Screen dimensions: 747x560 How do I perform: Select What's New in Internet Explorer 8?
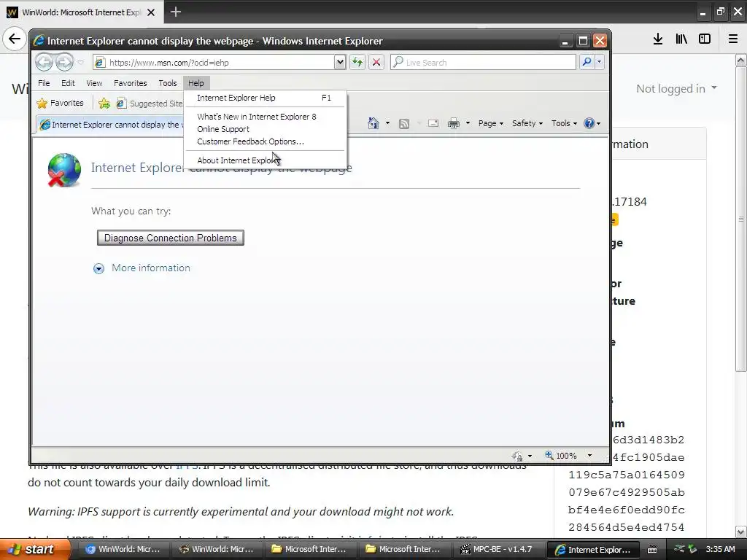click(266, 117)
